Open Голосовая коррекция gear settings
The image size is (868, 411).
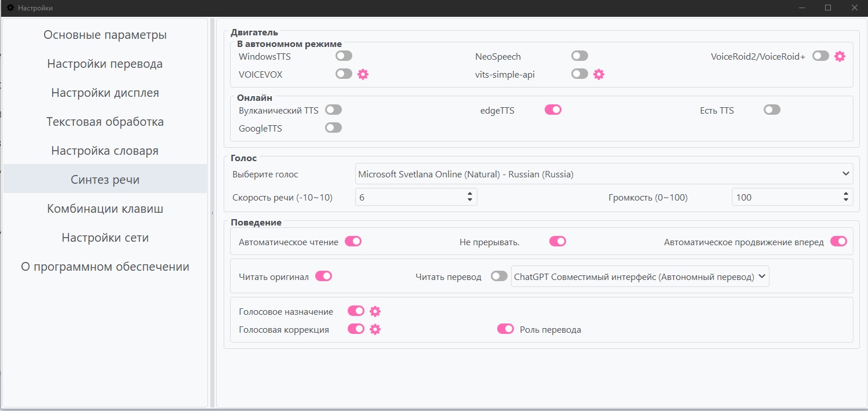pyautogui.click(x=375, y=329)
